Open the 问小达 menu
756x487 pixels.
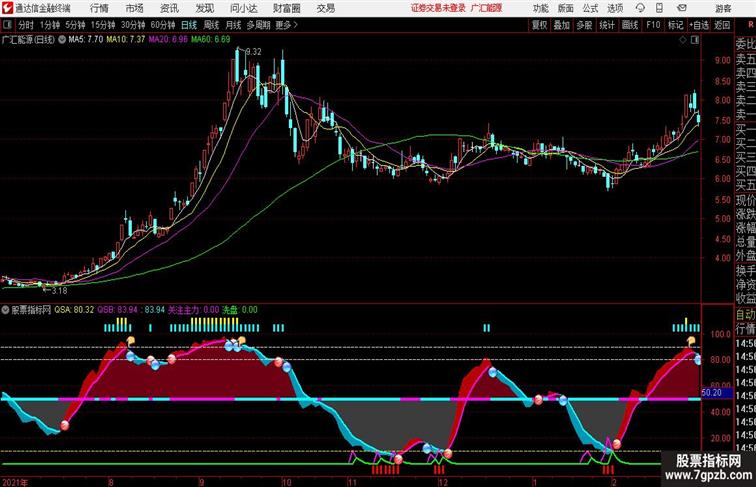tap(243, 8)
